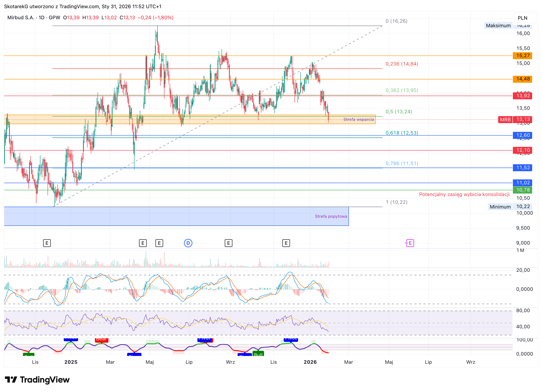Click the red Bear signal label in oscillator
Screen dimensions: 542x392
101,340
